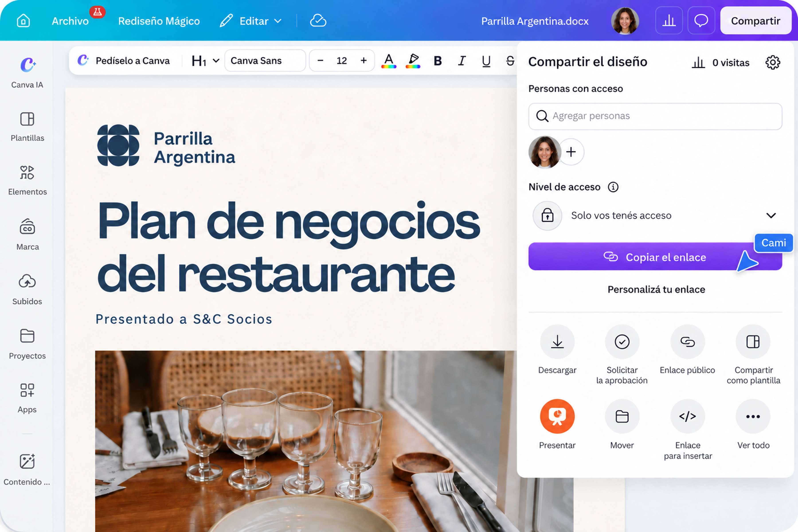Image resolution: width=798 pixels, height=532 pixels.
Task: Click Copiar el enlace button
Action: click(655, 256)
